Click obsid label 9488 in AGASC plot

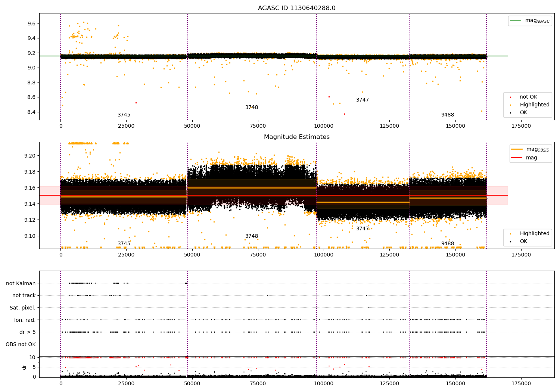click(448, 115)
